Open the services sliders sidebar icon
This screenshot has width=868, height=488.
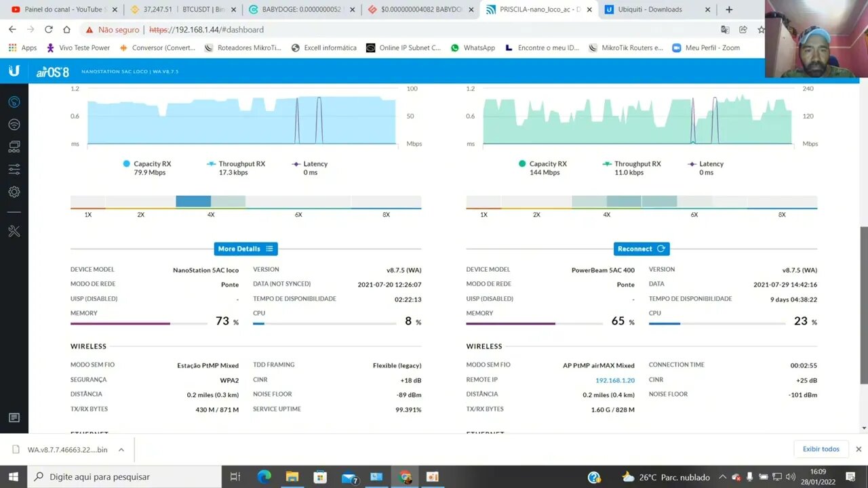click(x=14, y=169)
